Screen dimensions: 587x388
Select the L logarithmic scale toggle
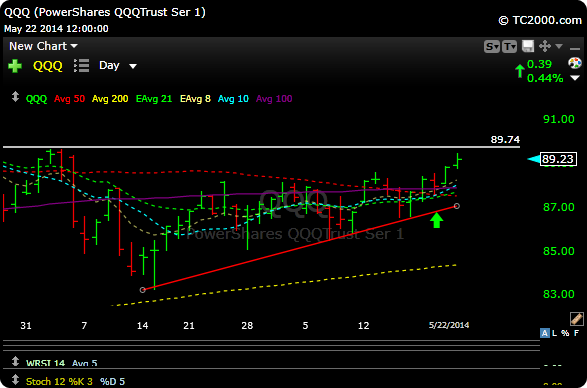[555, 333]
